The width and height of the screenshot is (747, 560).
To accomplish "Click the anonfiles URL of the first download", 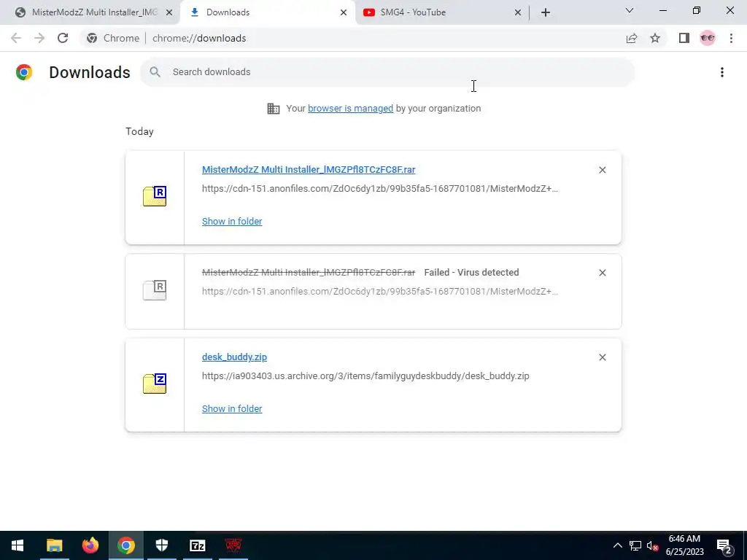I will tap(379, 189).
